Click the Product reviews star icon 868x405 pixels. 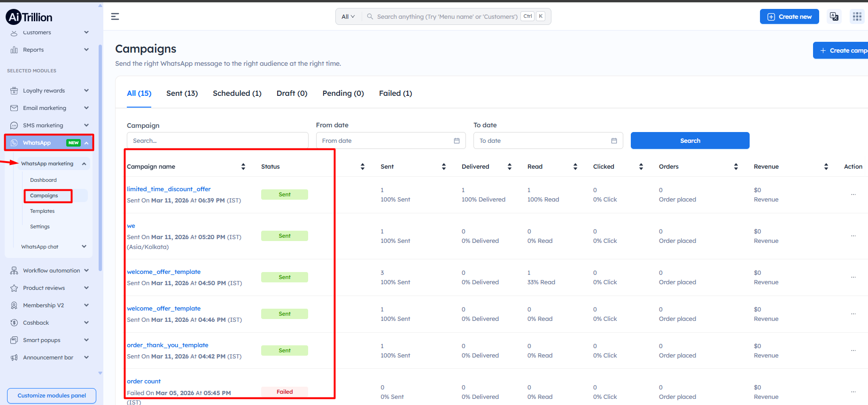(x=14, y=288)
